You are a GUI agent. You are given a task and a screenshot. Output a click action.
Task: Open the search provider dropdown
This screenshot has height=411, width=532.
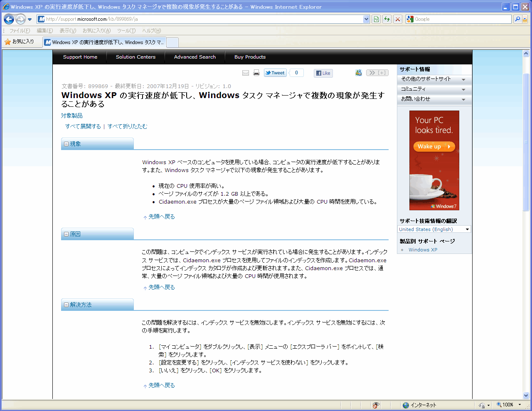[x=525, y=19]
